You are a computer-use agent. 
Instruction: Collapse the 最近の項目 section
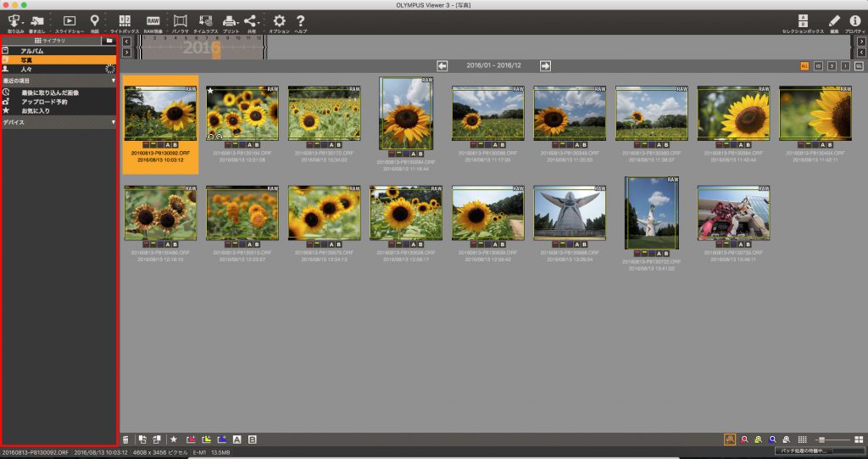[x=114, y=81]
